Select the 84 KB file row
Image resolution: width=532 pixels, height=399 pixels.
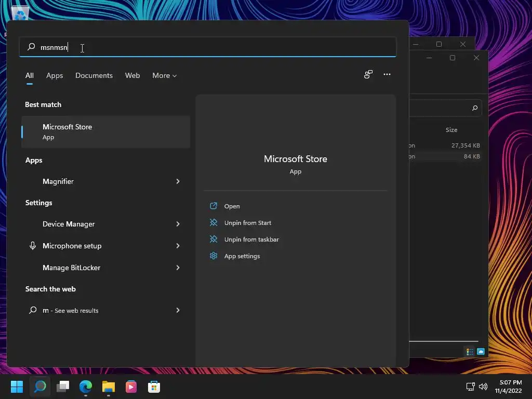pyautogui.click(x=445, y=156)
